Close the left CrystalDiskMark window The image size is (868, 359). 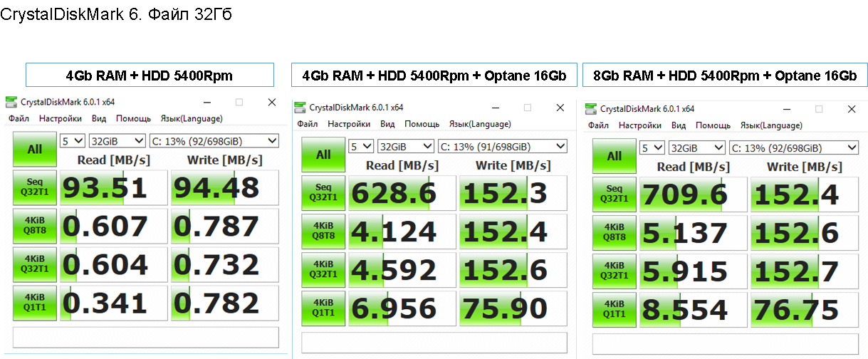(272, 103)
